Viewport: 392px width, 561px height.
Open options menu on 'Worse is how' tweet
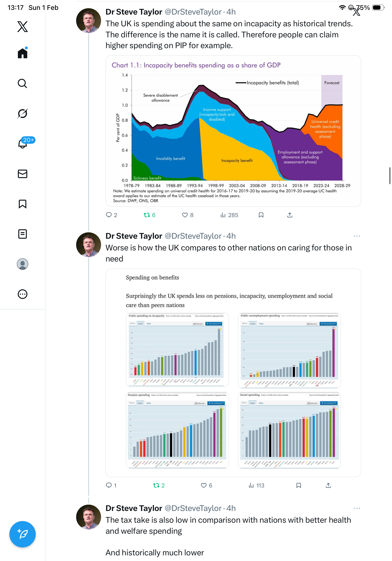[x=357, y=236]
